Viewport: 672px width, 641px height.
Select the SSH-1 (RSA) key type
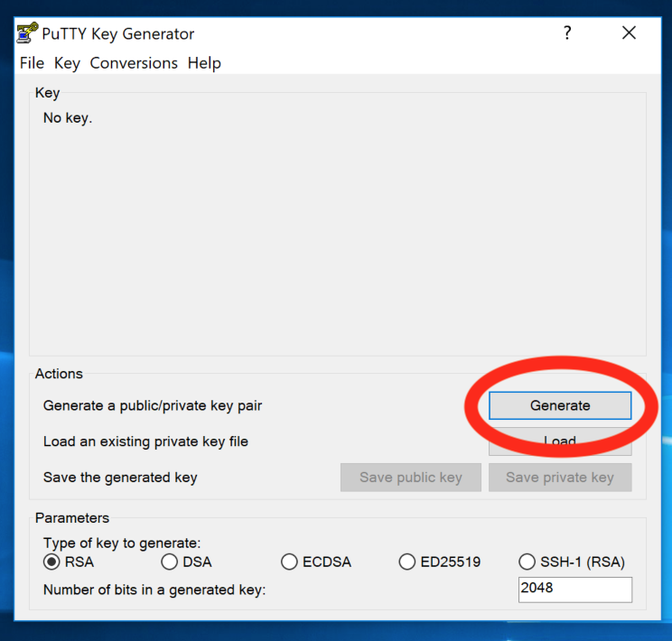(527, 562)
